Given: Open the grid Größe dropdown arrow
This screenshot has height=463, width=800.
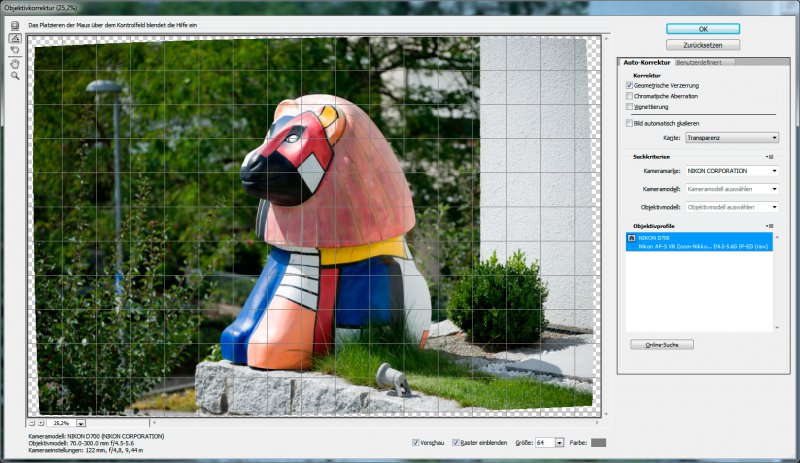Looking at the screenshot, I should pos(559,443).
